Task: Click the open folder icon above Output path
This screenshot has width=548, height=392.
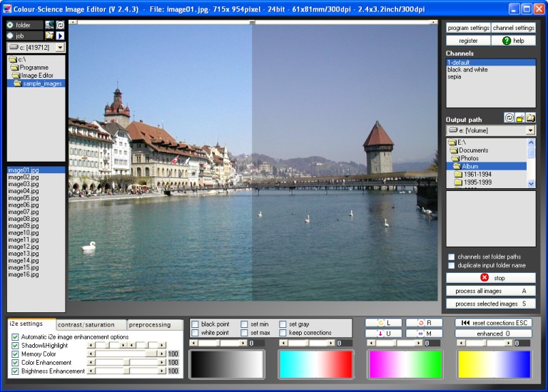Action: pyautogui.click(x=530, y=118)
